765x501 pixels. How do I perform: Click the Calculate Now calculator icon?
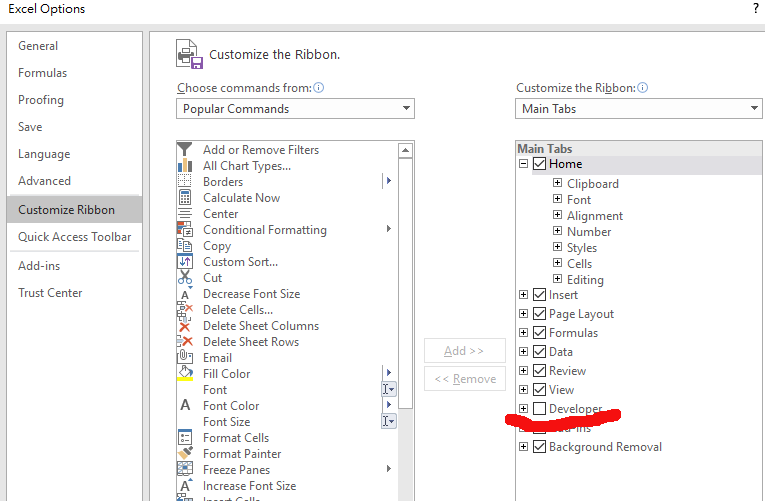point(185,198)
